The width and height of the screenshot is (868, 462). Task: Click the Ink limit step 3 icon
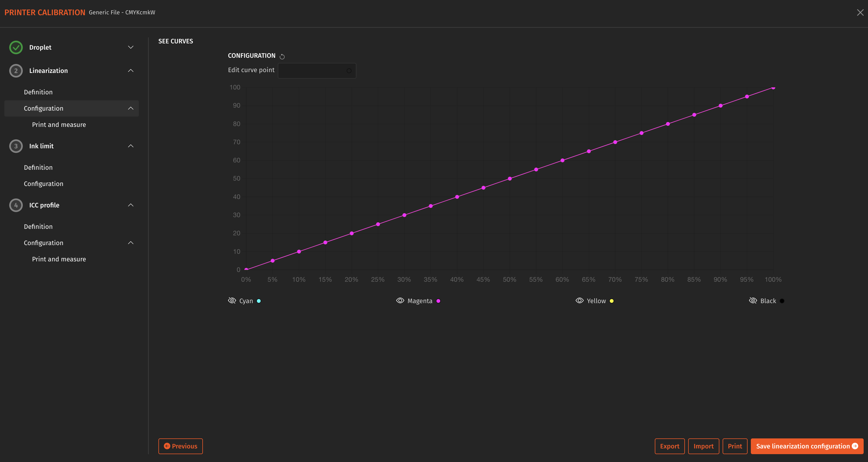click(x=16, y=146)
